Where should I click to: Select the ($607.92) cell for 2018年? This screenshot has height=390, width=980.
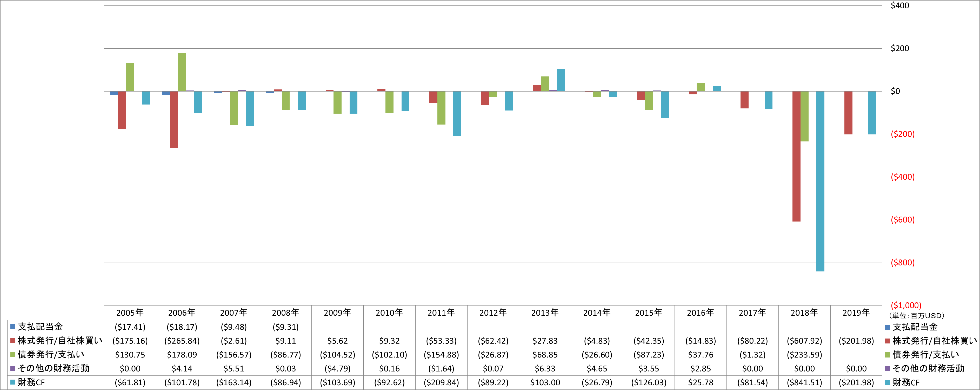click(x=804, y=341)
